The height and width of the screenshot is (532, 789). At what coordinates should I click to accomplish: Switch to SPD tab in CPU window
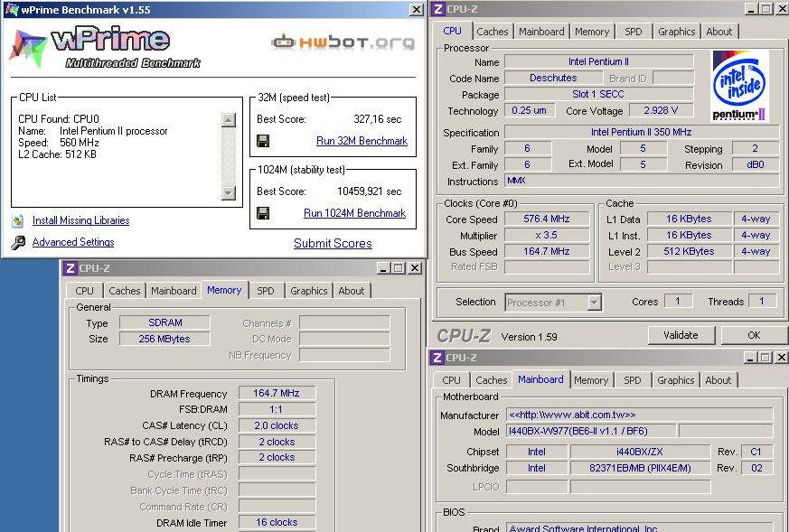(x=633, y=32)
